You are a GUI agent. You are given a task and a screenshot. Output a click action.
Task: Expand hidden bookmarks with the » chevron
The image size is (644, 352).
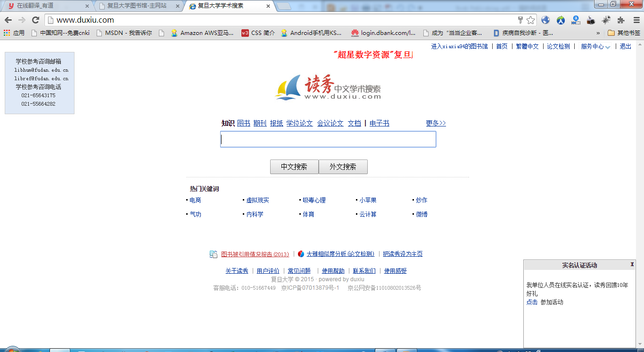(598, 33)
